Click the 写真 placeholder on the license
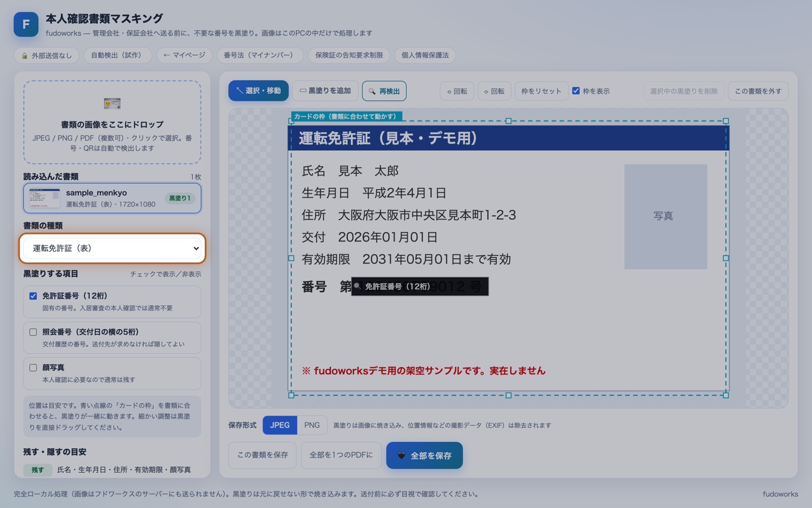Image resolution: width=812 pixels, height=508 pixels. click(665, 216)
